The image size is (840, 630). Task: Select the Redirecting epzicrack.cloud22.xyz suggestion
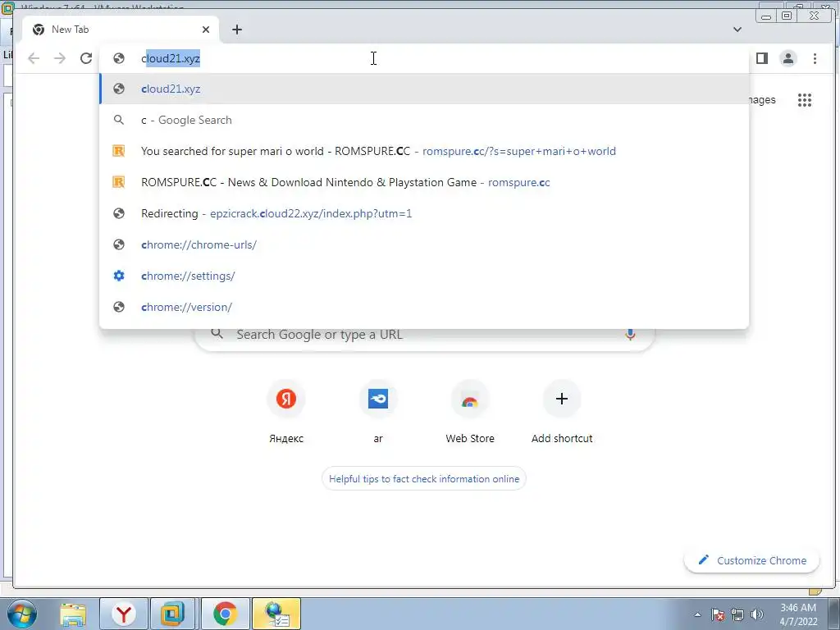click(424, 213)
